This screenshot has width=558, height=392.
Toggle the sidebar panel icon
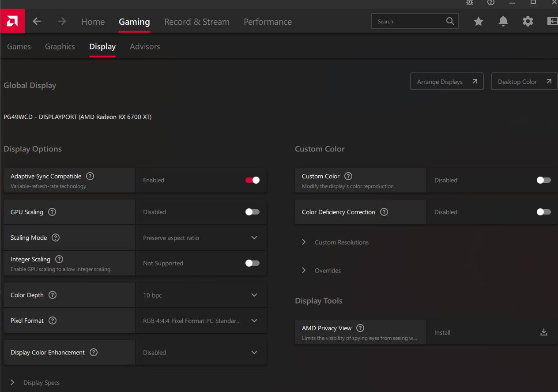(552, 21)
